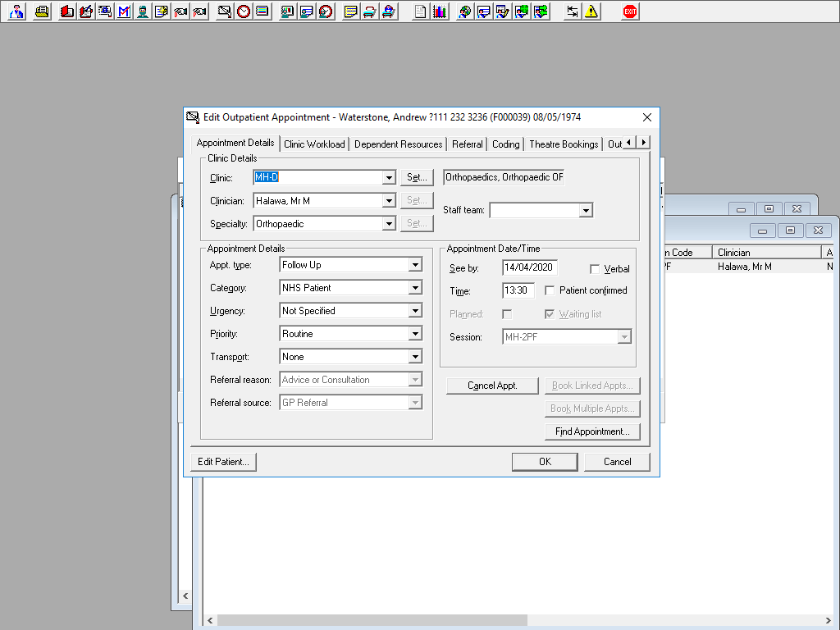The width and height of the screenshot is (840, 630).
Task: Click the Planned checkbox
Action: [x=507, y=314]
